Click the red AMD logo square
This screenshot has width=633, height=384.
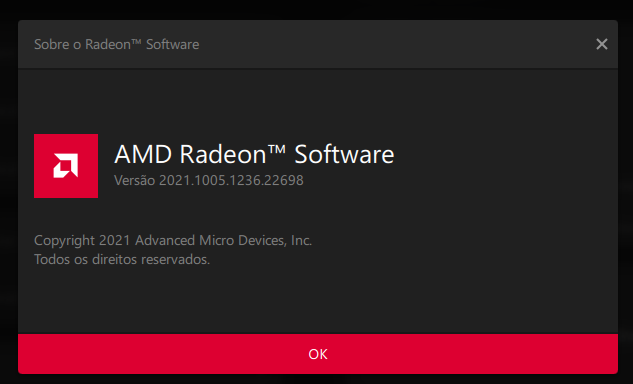point(66,166)
